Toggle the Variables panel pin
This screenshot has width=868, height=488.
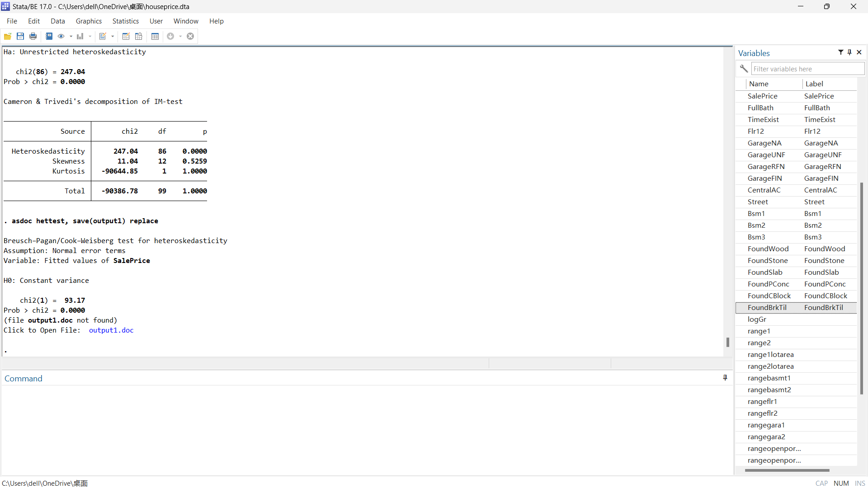850,52
